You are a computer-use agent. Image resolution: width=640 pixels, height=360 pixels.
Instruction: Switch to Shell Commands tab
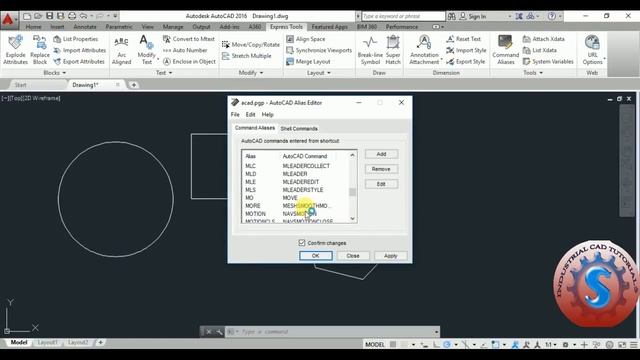(x=299, y=129)
